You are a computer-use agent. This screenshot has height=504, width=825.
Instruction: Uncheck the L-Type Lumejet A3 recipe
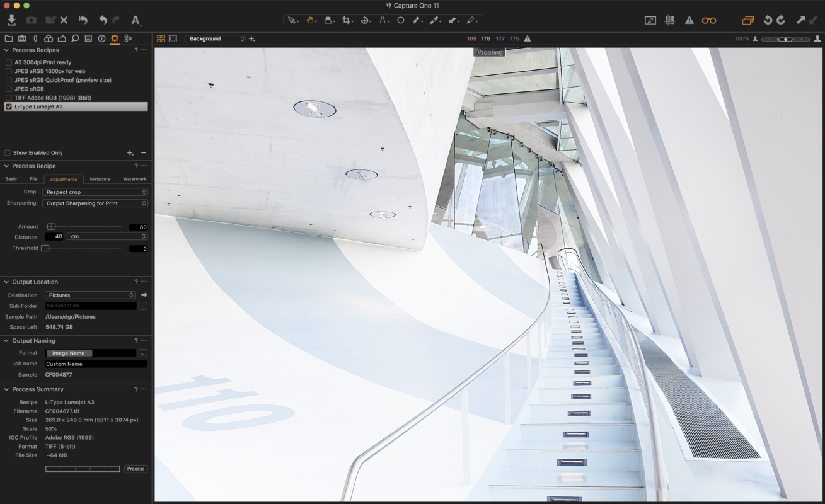(8, 106)
